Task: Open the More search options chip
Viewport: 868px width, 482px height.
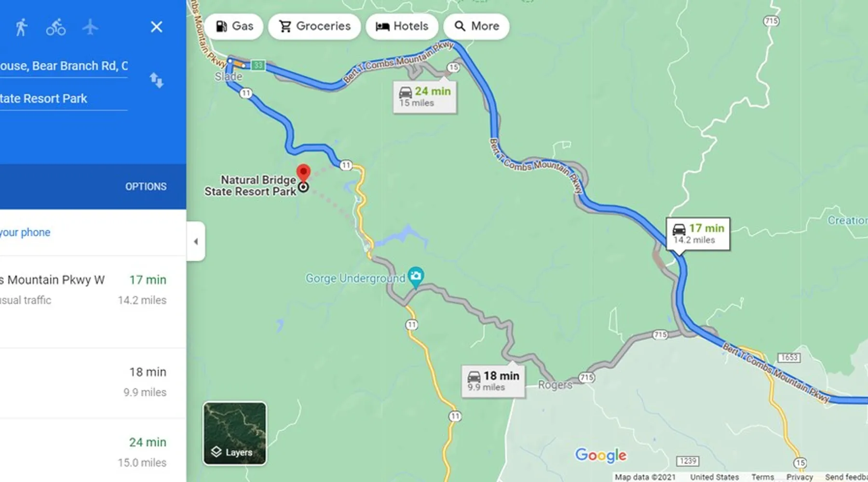Action: (x=476, y=26)
